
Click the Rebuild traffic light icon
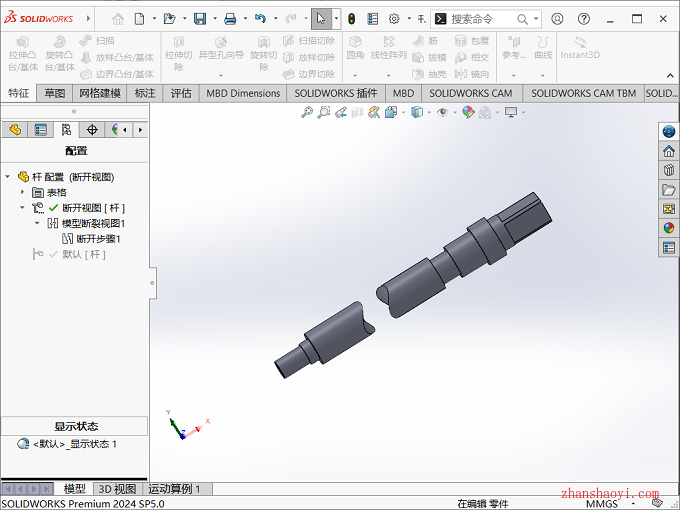[x=351, y=19]
